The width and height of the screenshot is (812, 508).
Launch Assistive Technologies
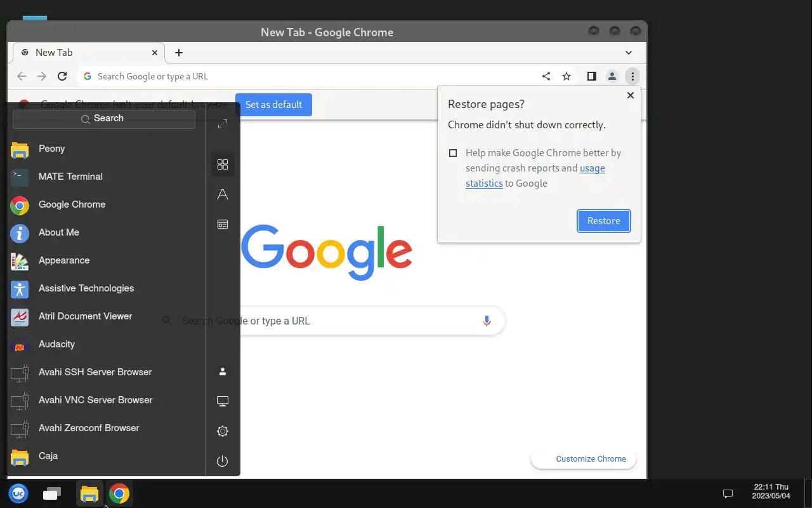pos(107,288)
